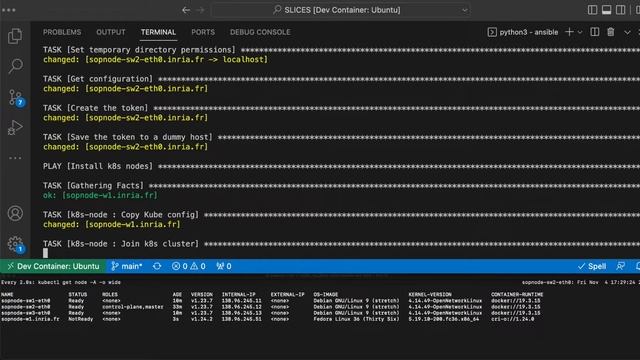Click the SLICES command center search box
Viewport: 640px width, 360px height.
(x=341, y=10)
